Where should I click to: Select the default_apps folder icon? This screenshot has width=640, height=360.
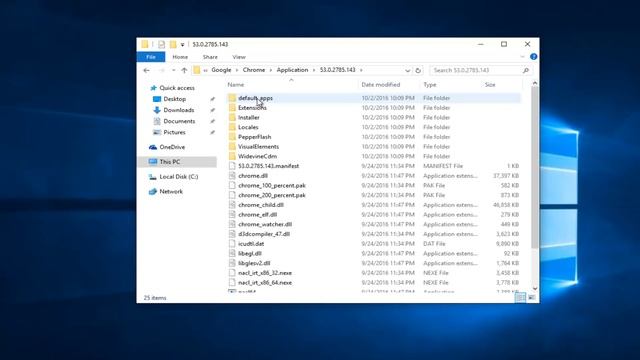tap(232, 98)
